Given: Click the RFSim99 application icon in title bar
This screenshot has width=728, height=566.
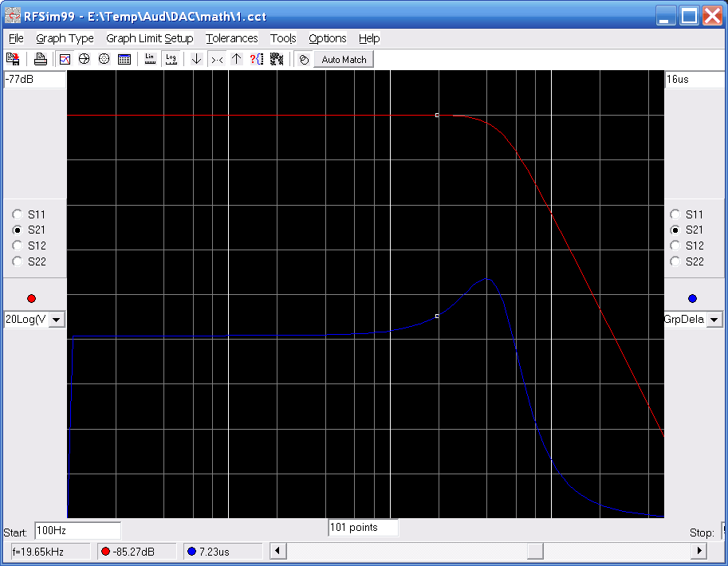Looking at the screenshot, I should 13,16.
